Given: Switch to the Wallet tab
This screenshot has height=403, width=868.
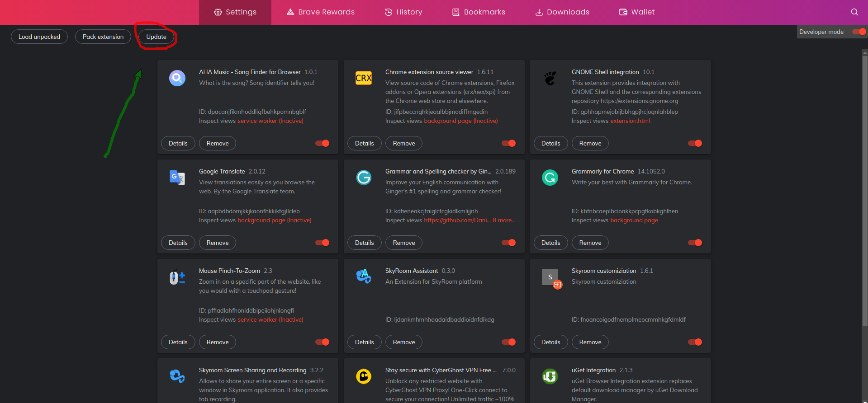Looking at the screenshot, I should [x=637, y=12].
